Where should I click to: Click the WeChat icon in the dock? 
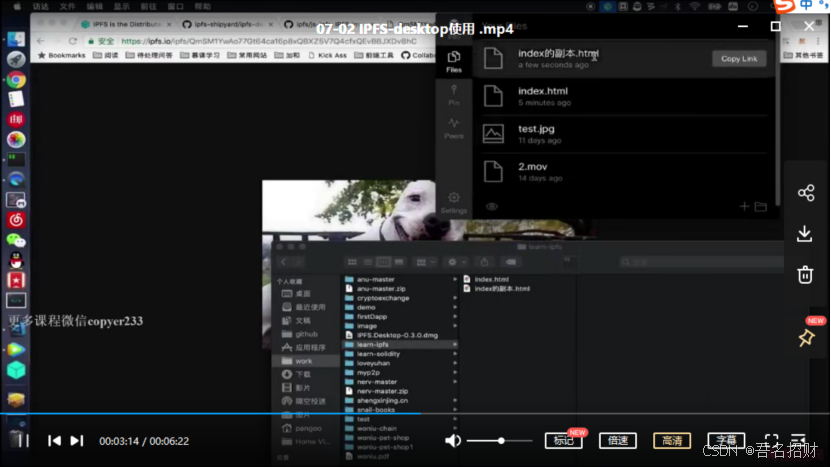[16, 240]
